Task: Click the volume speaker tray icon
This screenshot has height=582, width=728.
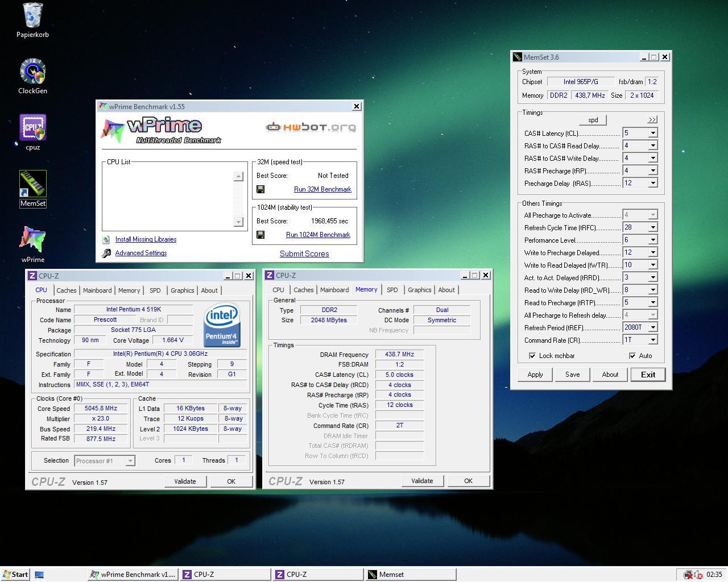Action: (x=698, y=575)
